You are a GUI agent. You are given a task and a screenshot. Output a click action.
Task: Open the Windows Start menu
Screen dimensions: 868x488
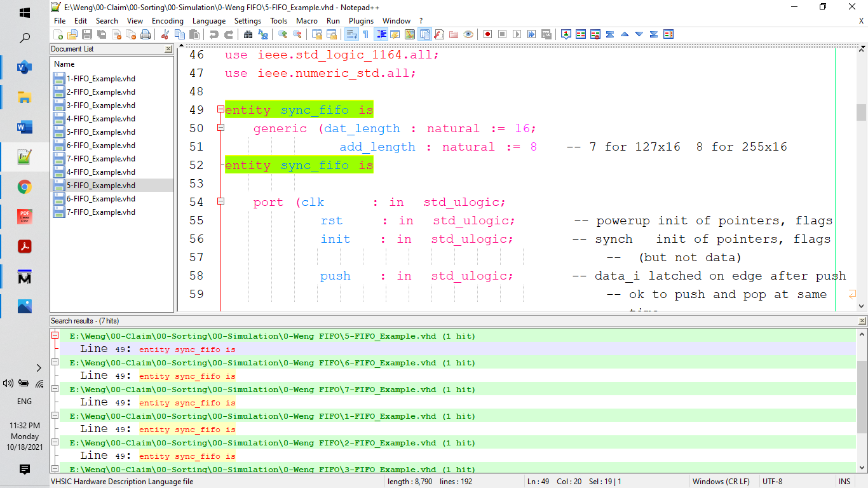tap(24, 12)
